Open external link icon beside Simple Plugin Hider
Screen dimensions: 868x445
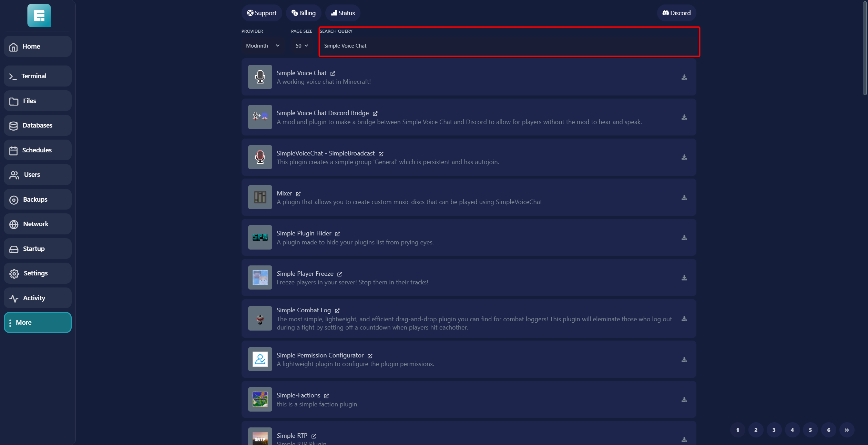pyautogui.click(x=338, y=234)
